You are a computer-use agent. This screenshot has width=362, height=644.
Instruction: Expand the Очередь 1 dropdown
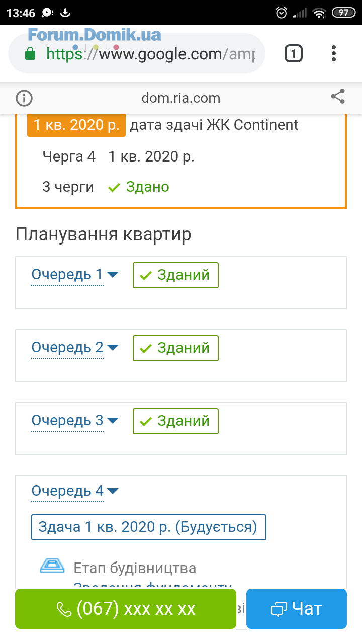click(75, 275)
